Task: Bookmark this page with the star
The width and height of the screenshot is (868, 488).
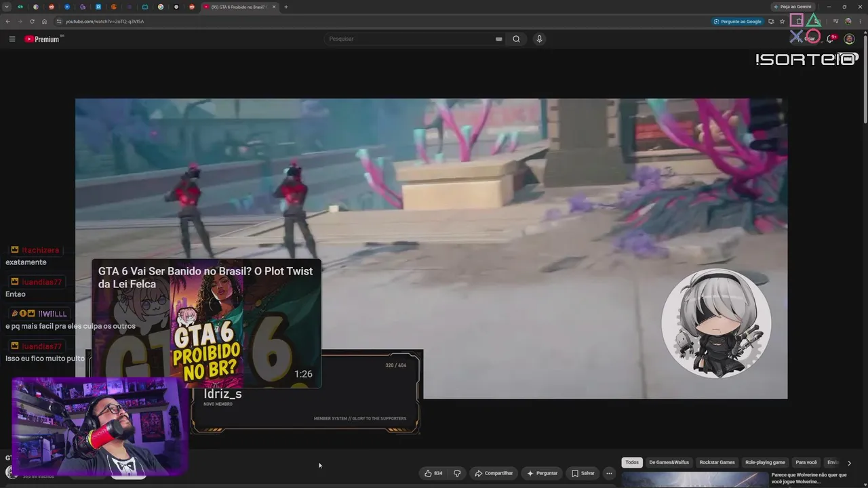Action: pos(782,21)
